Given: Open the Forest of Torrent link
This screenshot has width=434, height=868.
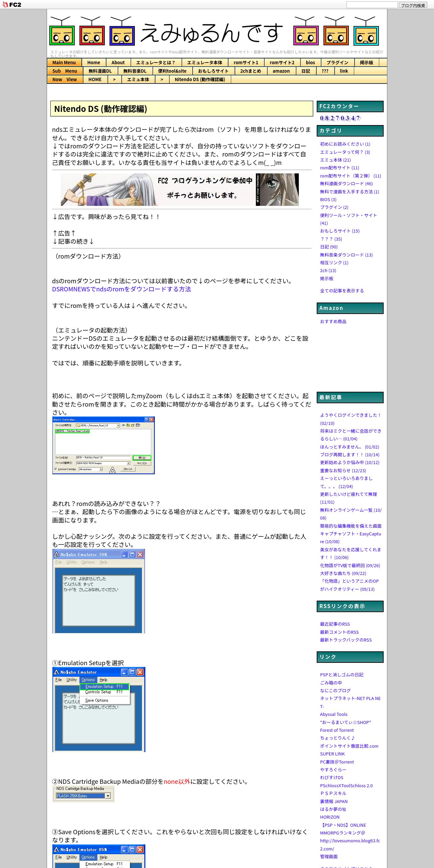Looking at the screenshot, I should 337,730.
